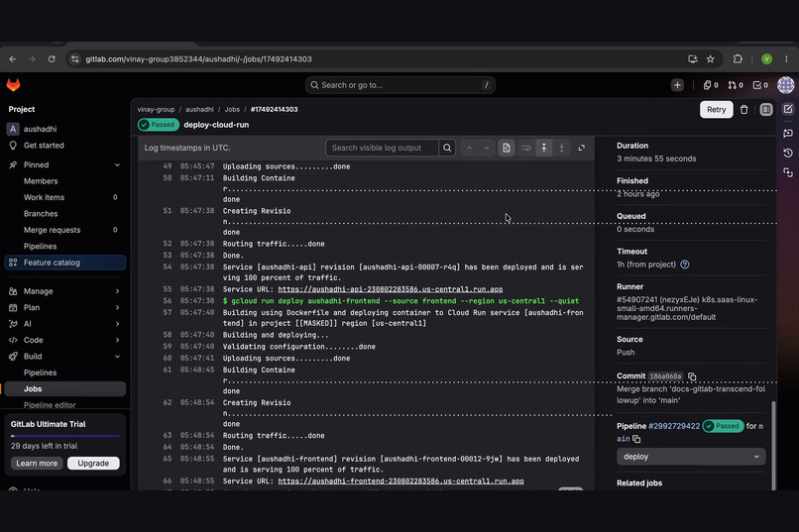Open merge requests counter icon
The image size is (799, 532).
(736, 85)
